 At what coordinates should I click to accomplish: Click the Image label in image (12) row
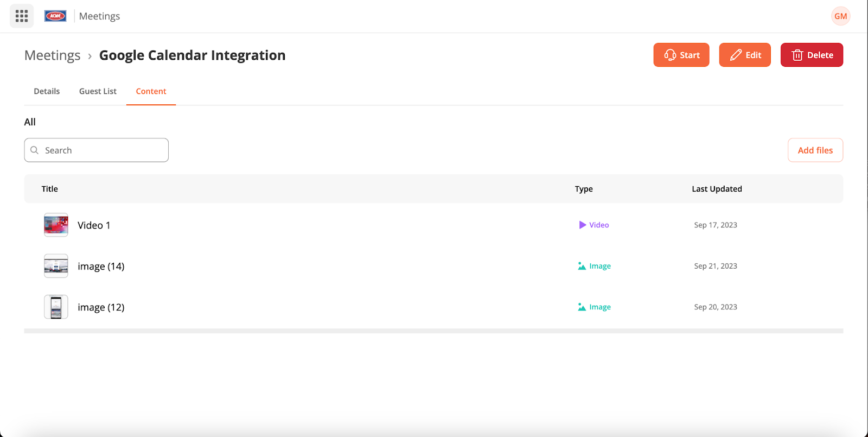click(x=600, y=307)
